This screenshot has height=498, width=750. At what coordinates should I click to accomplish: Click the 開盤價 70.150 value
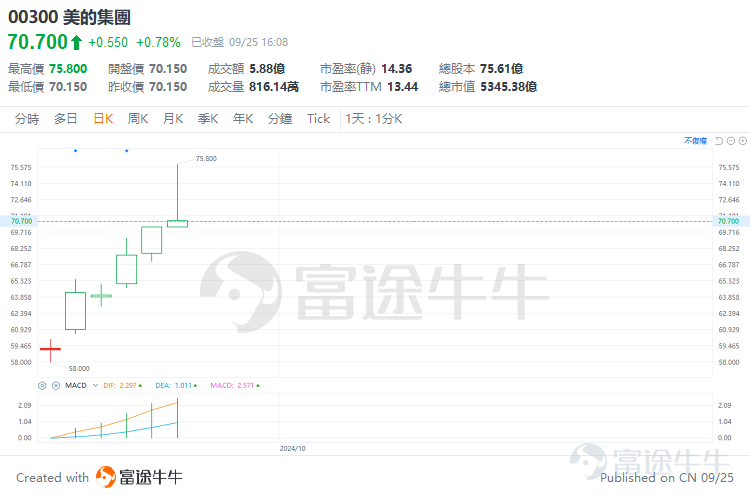click(x=168, y=69)
